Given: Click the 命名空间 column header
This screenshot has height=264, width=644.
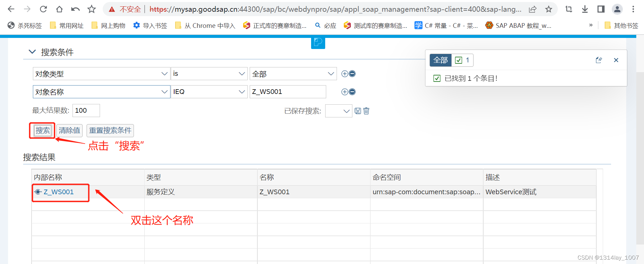Looking at the screenshot, I should point(427,177).
